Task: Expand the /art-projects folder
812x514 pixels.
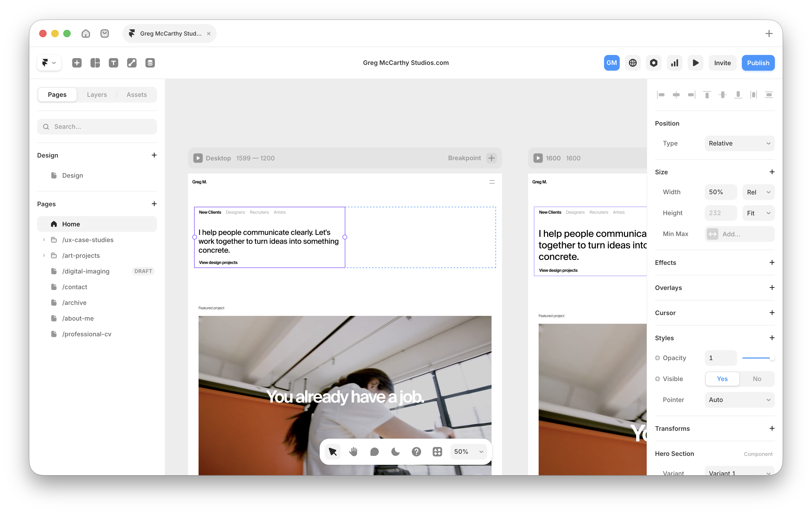Action: 44,255
